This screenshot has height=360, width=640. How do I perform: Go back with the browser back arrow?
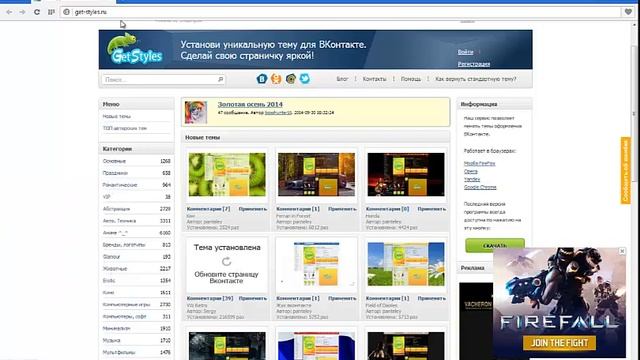click(x=9, y=12)
